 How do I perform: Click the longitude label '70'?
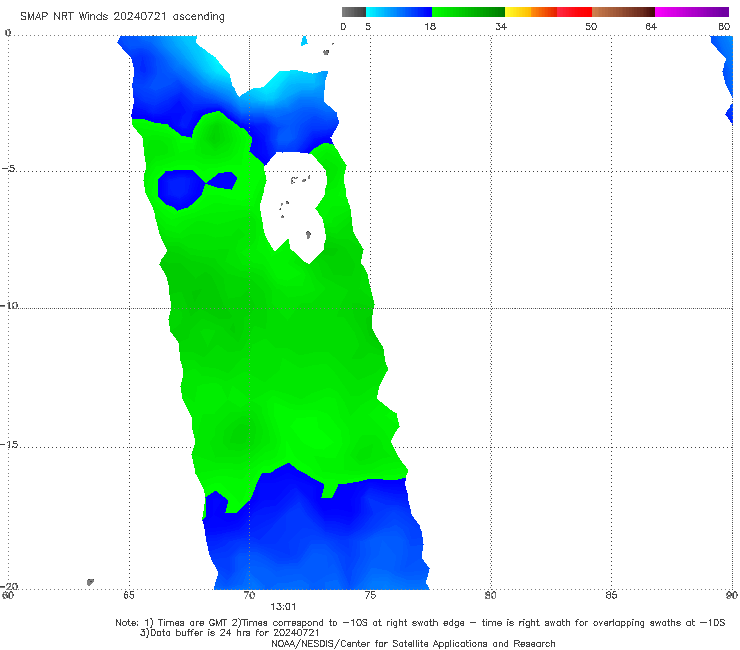click(x=249, y=595)
